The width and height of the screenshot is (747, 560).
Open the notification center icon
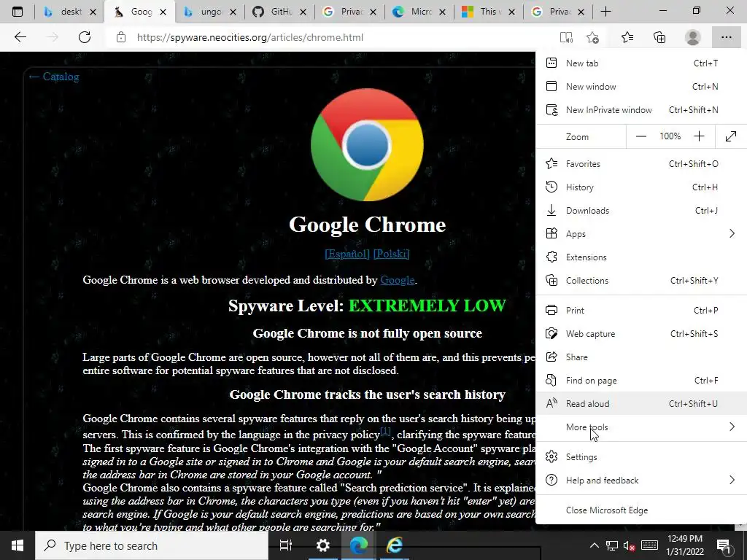point(724,545)
